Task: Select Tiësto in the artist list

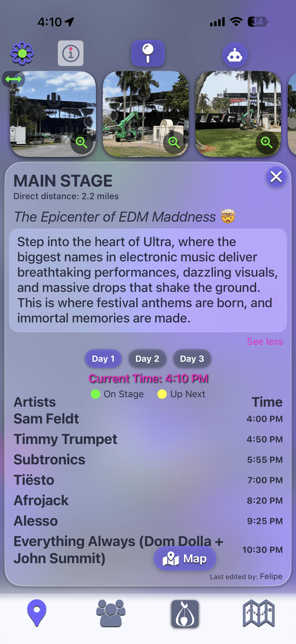Action: coord(34,480)
